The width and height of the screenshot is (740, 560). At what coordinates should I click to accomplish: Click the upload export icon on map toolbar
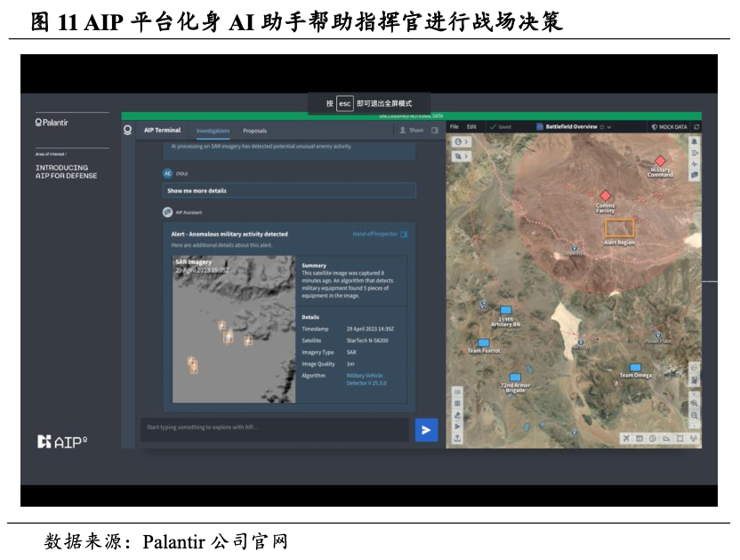tap(457, 438)
